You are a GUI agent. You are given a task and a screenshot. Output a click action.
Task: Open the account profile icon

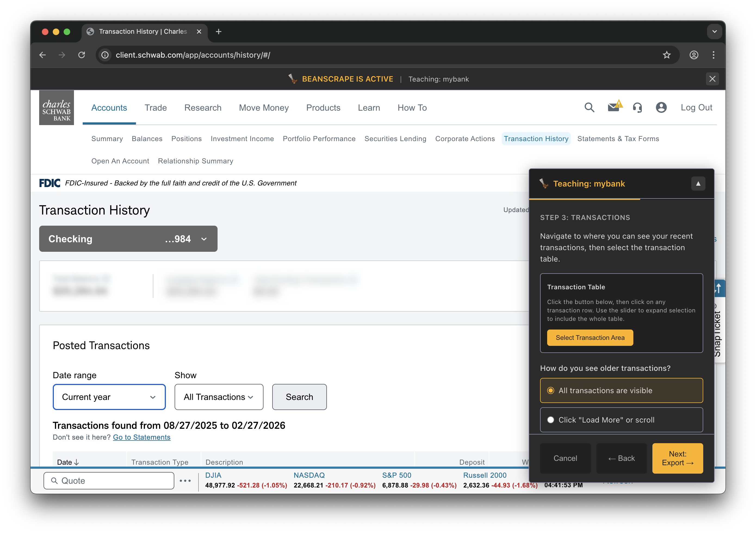click(x=661, y=108)
